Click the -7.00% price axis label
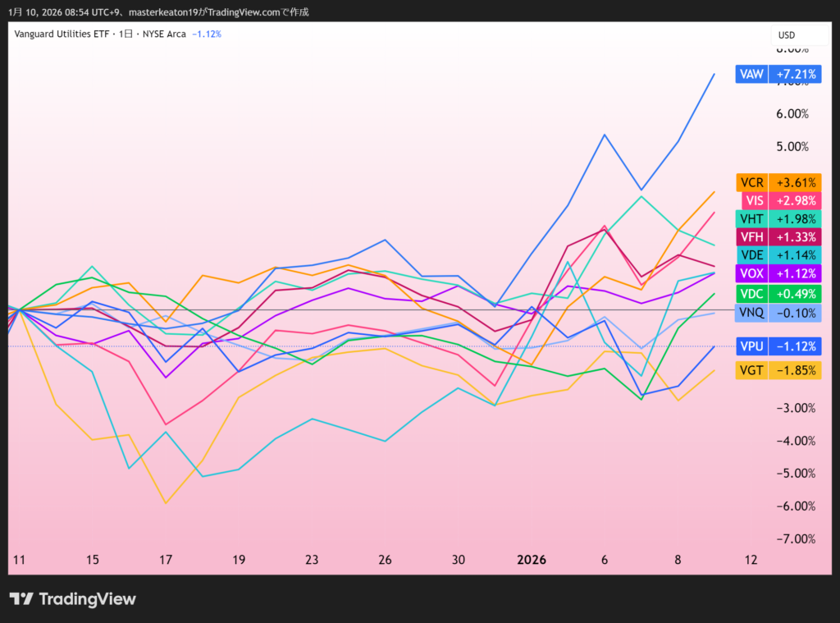840x623 pixels. pyautogui.click(x=794, y=538)
